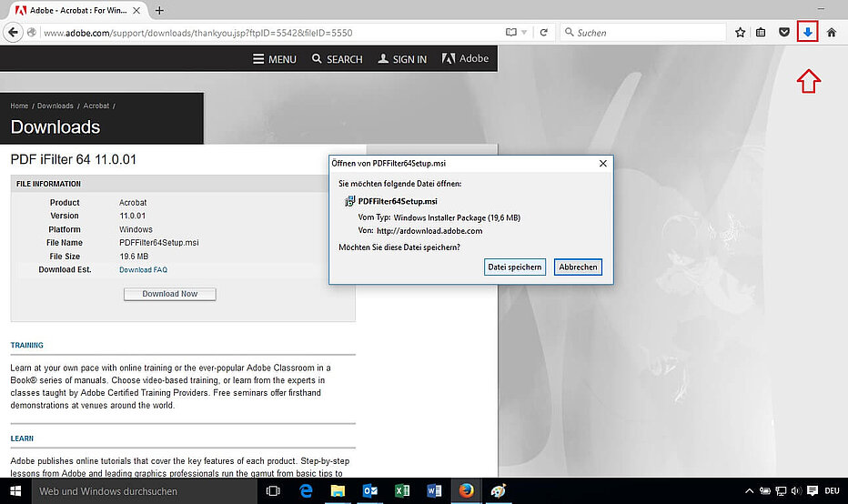Image resolution: width=848 pixels, height=504 pixels.
Task: Open Word from the taskbar
Action: 434,491
